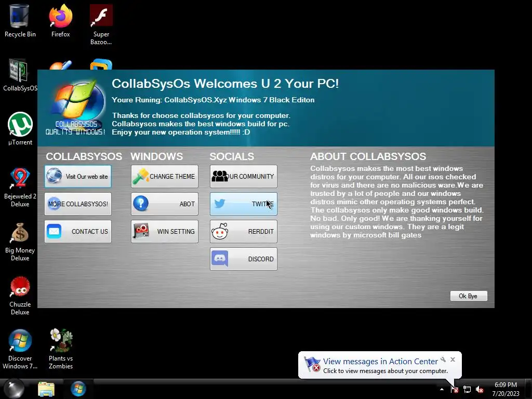Viewport: 532px width, 399px height.
Task: Click the DISCORD socials button
Action: click(x=244, y=259)
